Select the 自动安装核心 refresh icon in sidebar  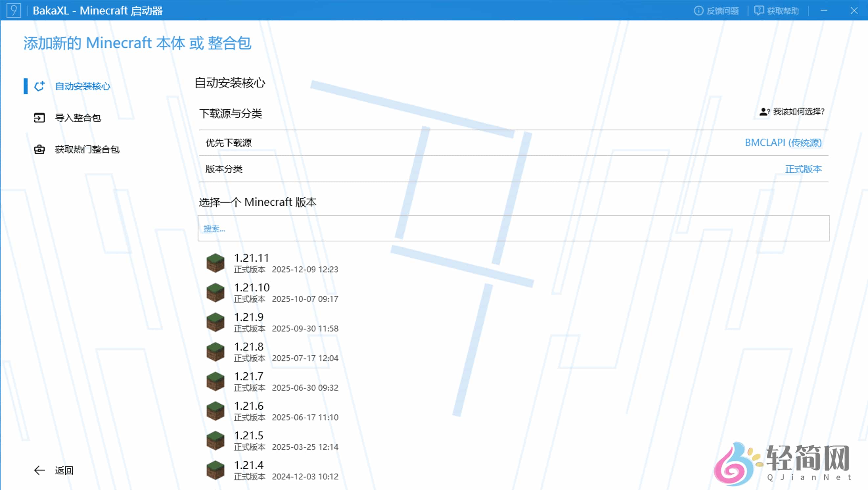pyautogui.click(x=39, y=86)
